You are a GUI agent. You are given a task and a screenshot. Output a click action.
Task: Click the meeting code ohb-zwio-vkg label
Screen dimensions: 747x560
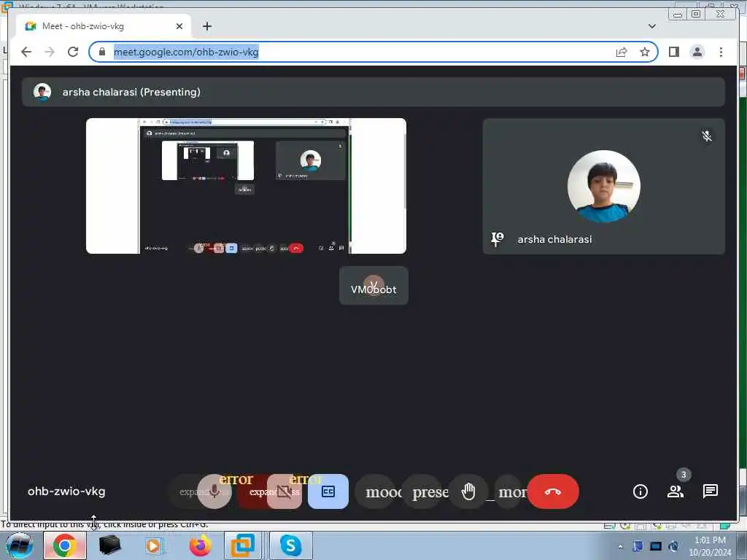(x=66, y=491)
